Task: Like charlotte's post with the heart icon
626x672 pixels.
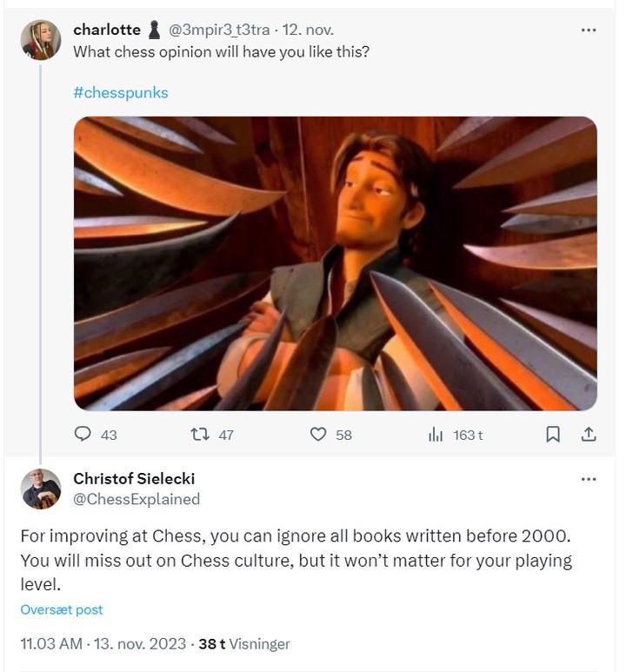Action: tap(318, 434)
